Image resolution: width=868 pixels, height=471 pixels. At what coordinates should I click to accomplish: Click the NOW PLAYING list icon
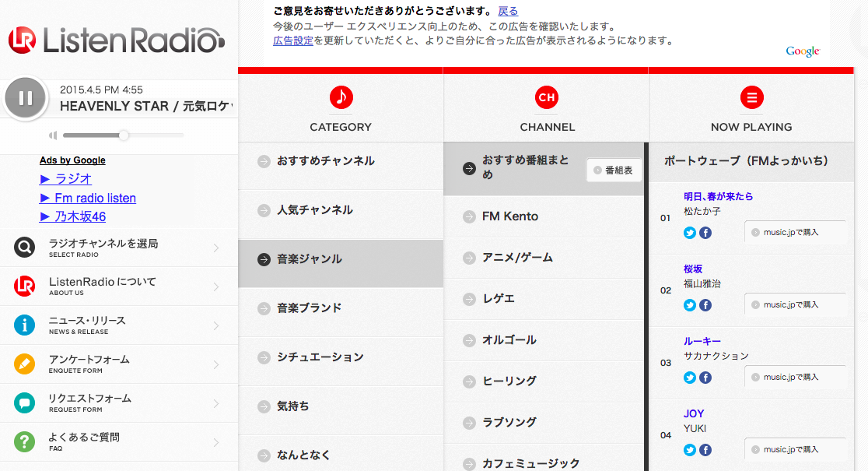(751, 97)
